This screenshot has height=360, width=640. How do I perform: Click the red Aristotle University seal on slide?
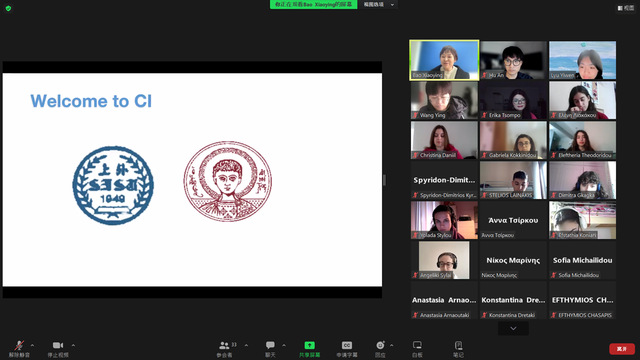pyautogui.click(x=227, y=181)
